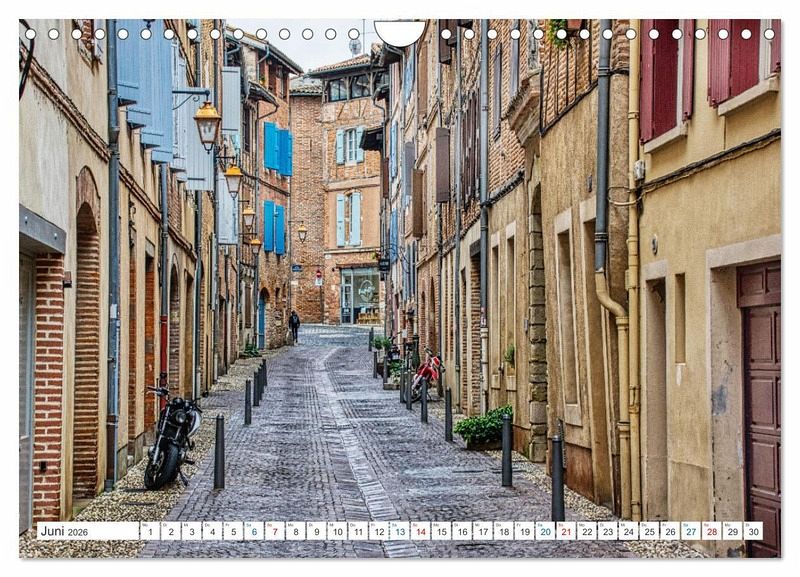Pick Sunday 21 in the calendar strip
Image resolution: width=800 pixels, height=577 pixels.
(x=566, y=531)
